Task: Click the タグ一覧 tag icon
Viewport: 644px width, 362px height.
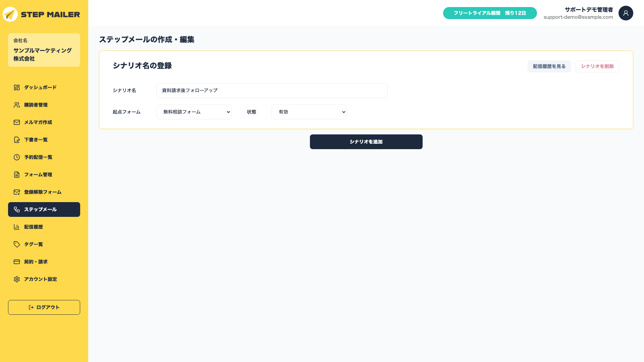Action: pyautogui.click(x=17, y=244)
